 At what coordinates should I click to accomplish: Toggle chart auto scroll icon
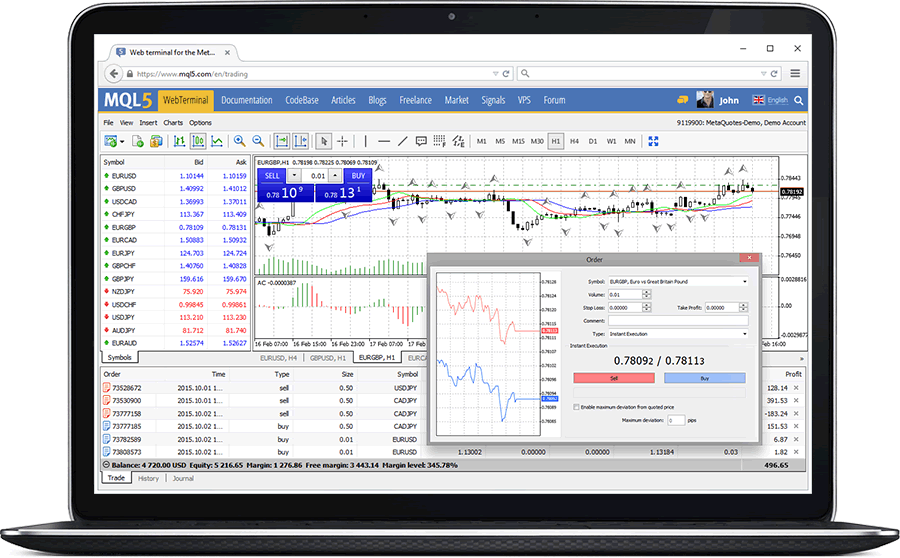(x=282, y=141)
